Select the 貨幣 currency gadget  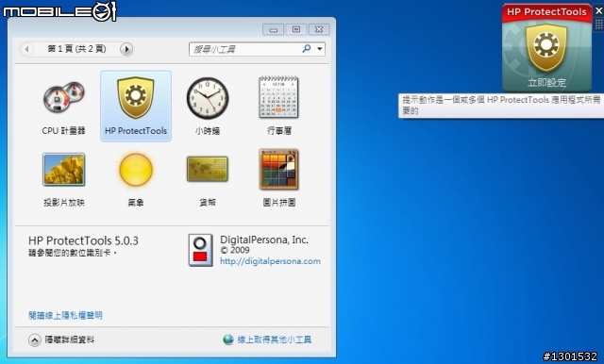[x=208, y=169]
